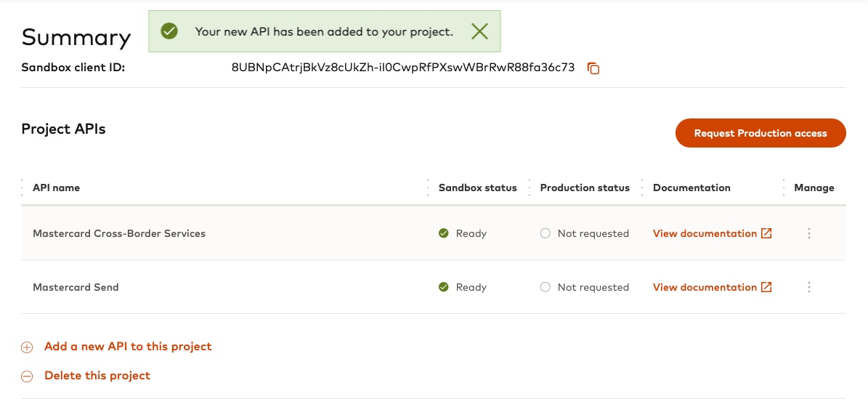The width and height of the screenshot is (868, 399).
Task: Click the green Ready icon for Cross-Border Services
Action: 444,233
